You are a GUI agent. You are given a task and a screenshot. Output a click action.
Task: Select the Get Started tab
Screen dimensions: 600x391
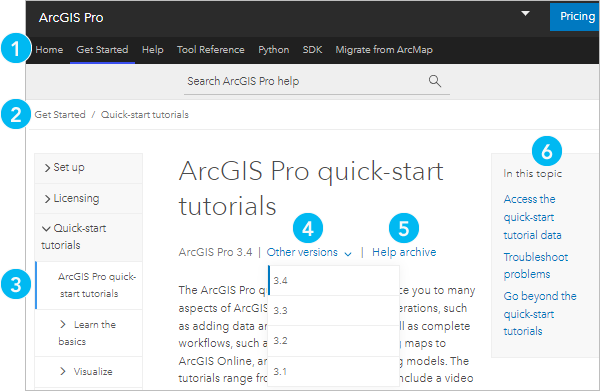click(x=102, y=50)
